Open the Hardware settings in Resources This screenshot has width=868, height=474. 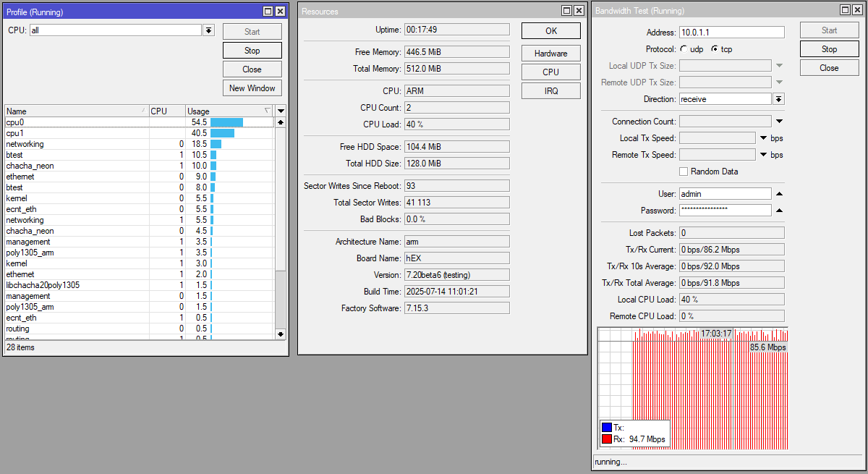click(x=550, y=54)
